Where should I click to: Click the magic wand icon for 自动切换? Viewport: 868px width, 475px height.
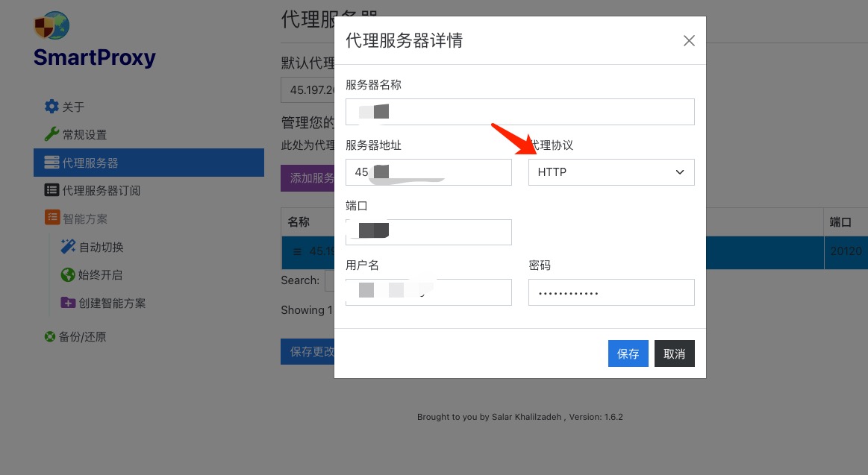click(x=68, y=247)
